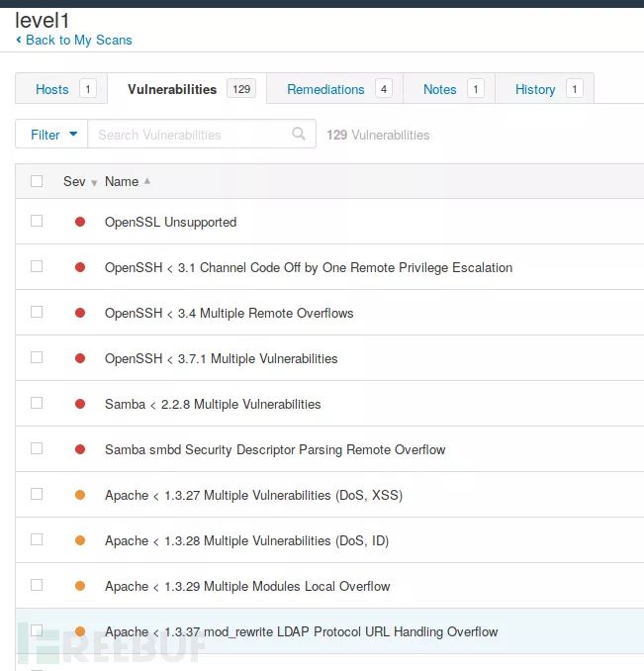Sort by the Sev column header

[74, 181]
